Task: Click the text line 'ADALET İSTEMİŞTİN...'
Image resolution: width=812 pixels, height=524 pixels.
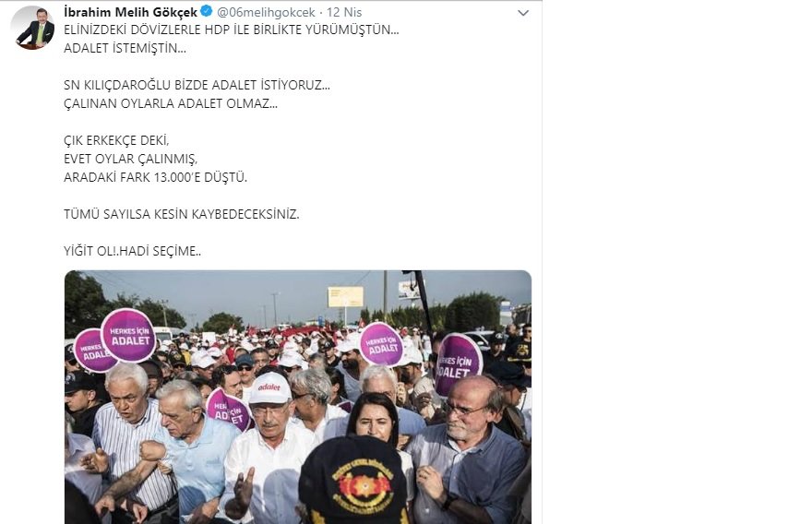Action: pyautogui.click(x=125, y=48)
